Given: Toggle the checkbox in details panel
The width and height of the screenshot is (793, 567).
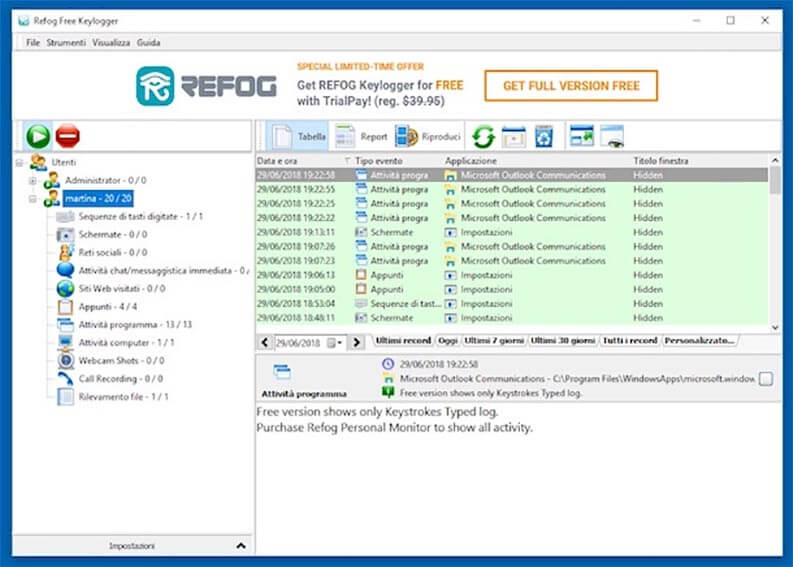Looking at the screenshot, I should coord(766,379).
